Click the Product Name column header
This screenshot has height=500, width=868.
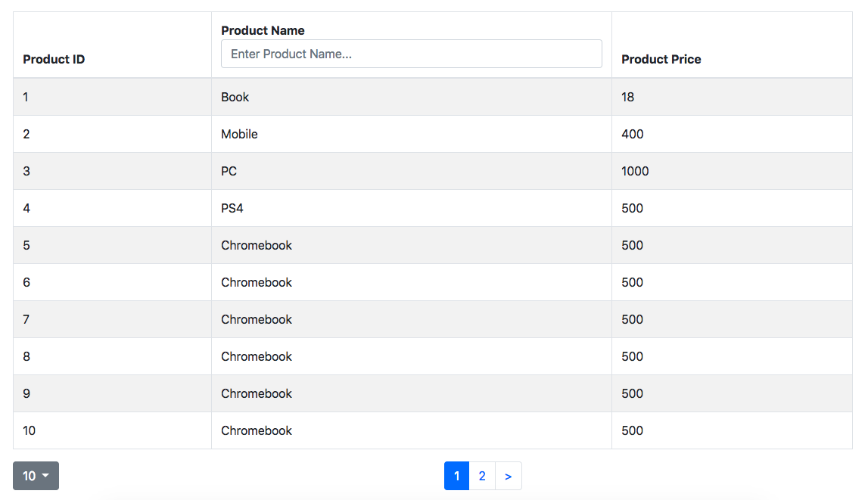tap(263, 30)
